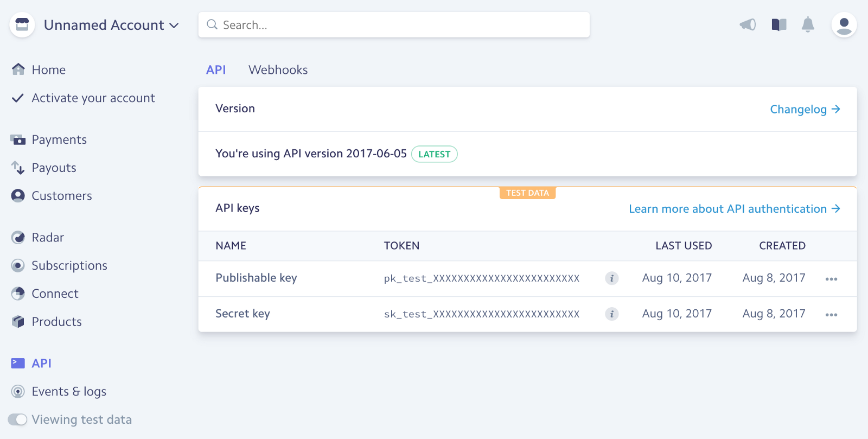The image size is (868, 439).
Task: Open options menu for Publishable key
Action: tap(831, 279)
